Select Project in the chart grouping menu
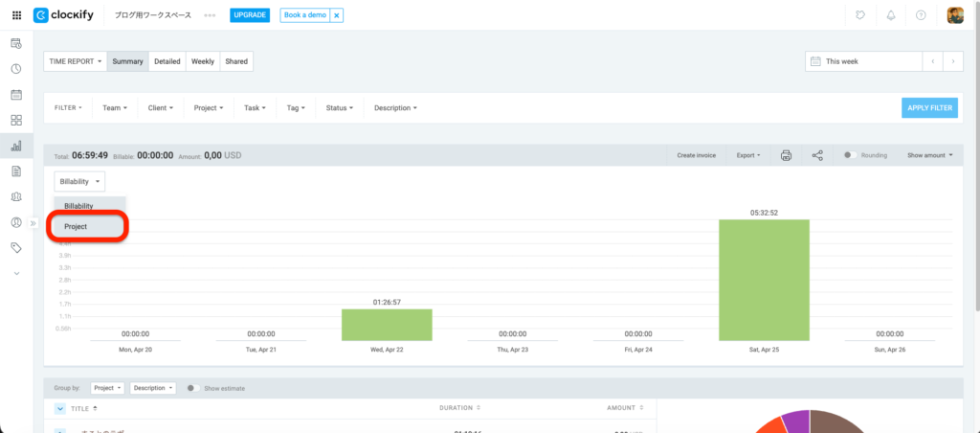Viewport: 980px width, 433px height. pyautogui.click(x=76, y=226)
